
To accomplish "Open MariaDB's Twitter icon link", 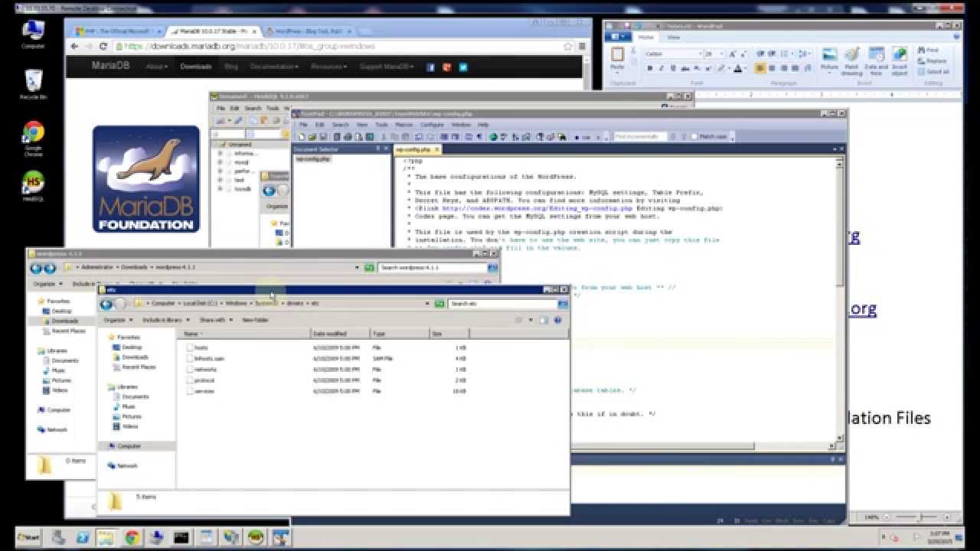I will [463, 67].
